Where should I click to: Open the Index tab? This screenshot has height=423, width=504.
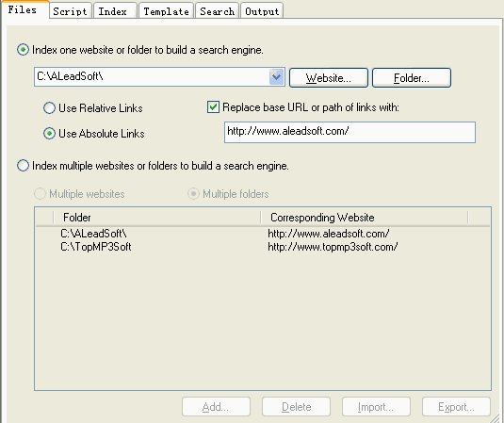click(115, 11)
